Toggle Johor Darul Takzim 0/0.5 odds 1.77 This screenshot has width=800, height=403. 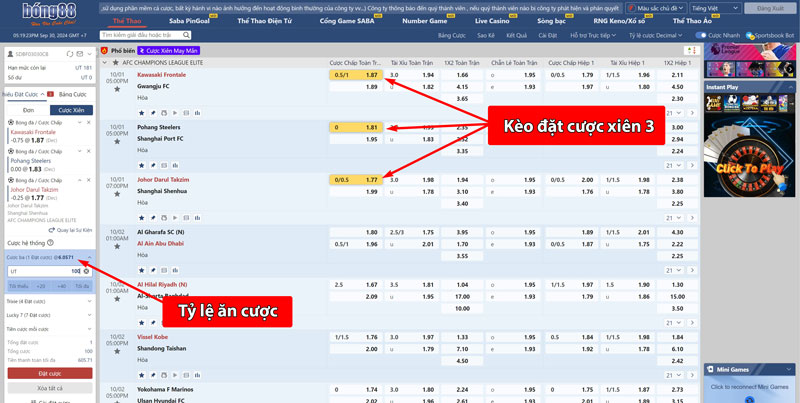click(356, 180)
